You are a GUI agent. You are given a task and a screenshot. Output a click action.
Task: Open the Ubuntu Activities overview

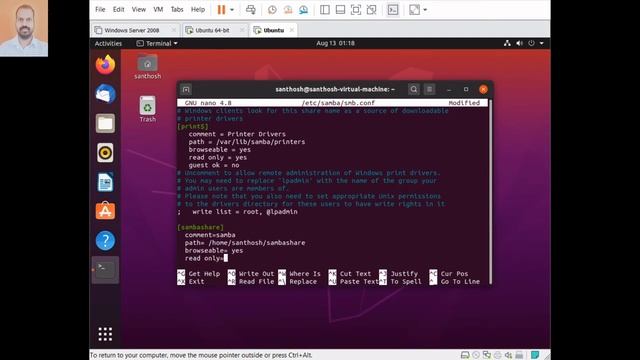pyautogui.click(x=108, y=43)
